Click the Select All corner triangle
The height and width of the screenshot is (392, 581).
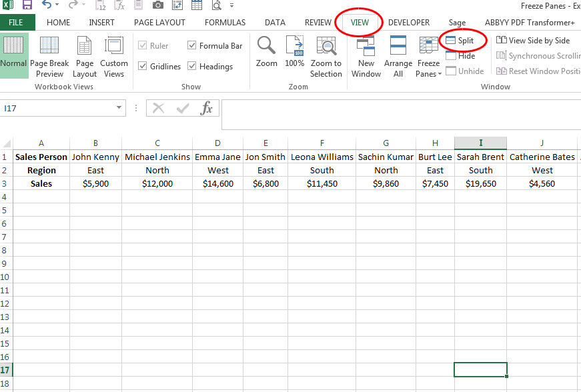6,143
